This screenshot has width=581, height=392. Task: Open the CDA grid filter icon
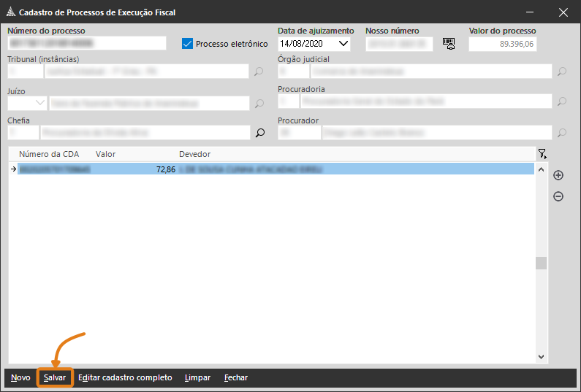click(x=542, y=154)
